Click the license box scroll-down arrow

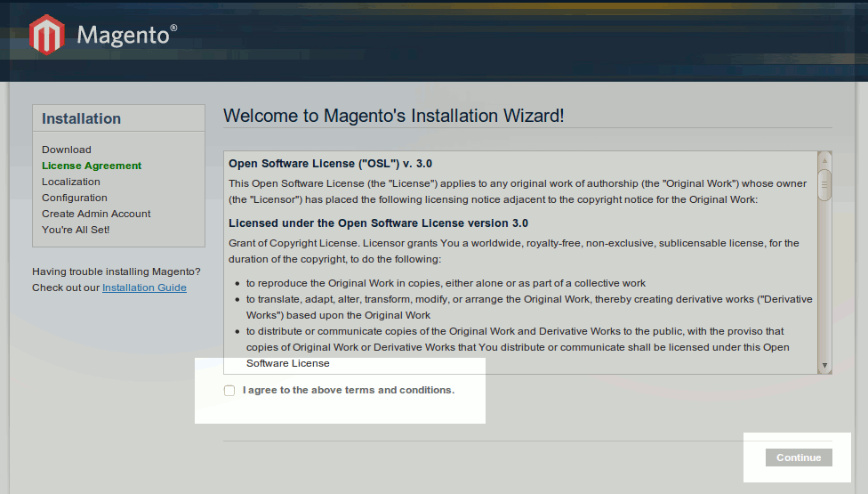tap(824, 365)
